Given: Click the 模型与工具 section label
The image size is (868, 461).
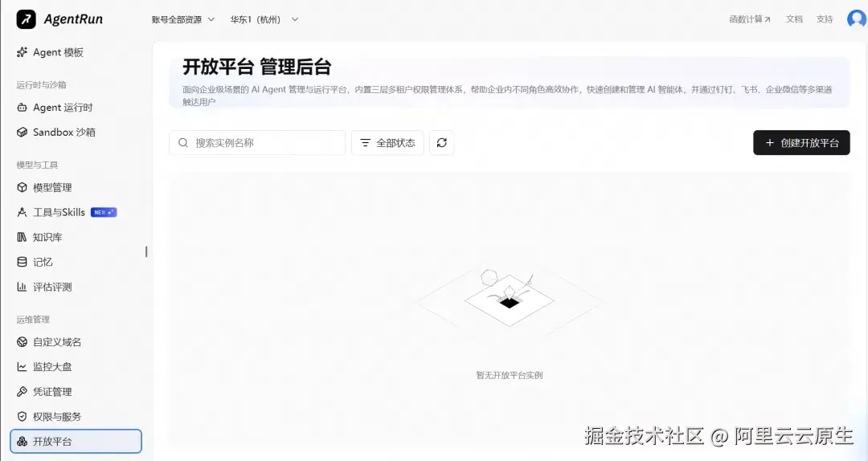Looking at the screenshot, I should tap(37, 165).
